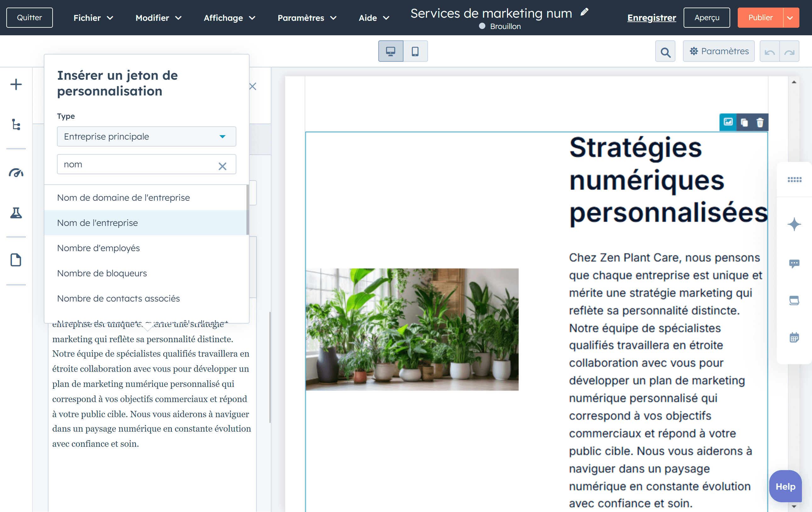Image resolution: width=812 pixels, height=512 pixels.
Task: Delete the module with trash icon
Action: pyautogui.click(x=760, y=123)
